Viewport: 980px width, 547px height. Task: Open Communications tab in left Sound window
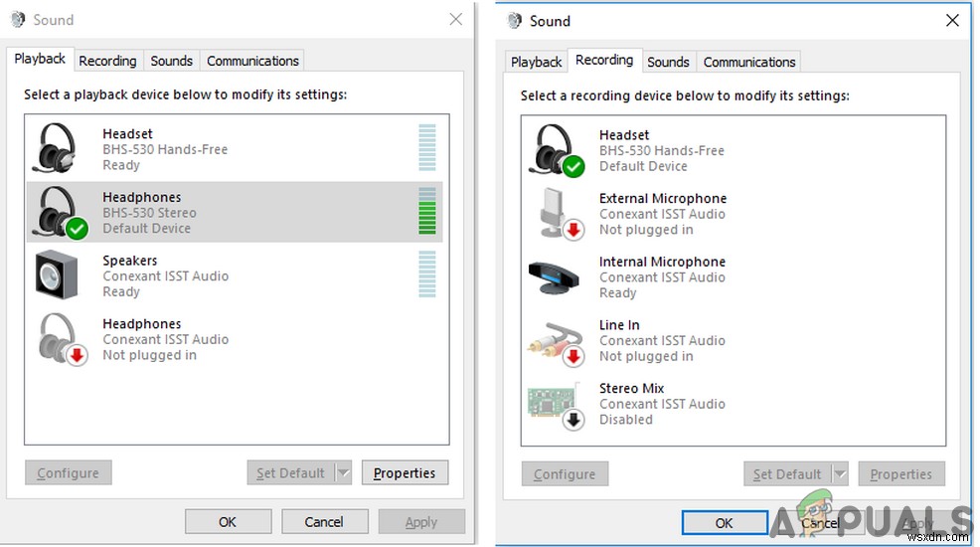[x=252, y=62]
